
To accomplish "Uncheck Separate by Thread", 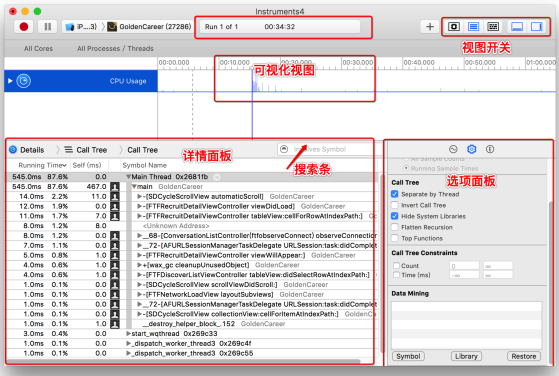I will (x=395, y=194).
